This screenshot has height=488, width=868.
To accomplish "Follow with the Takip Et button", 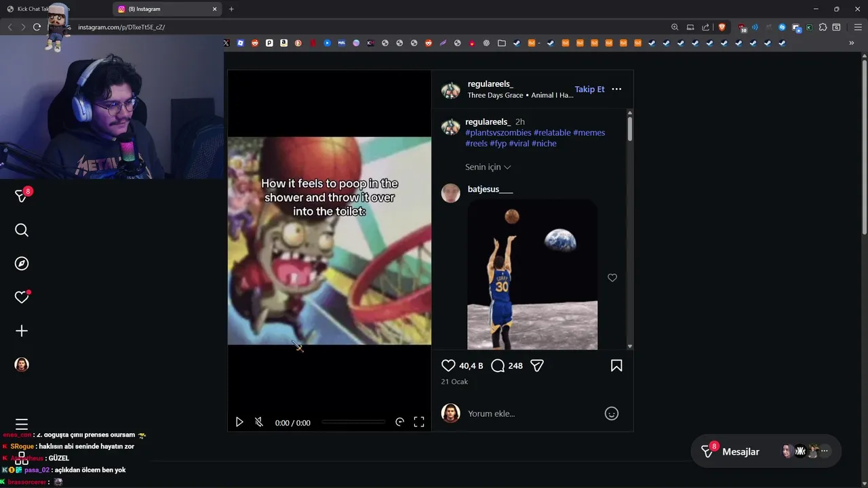I will pyautogui.click(x=589, y=89).
